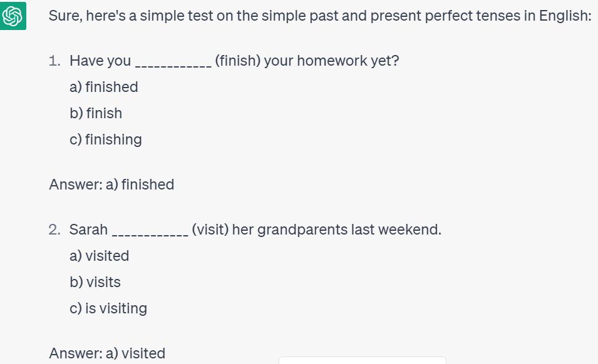
Task: Select option "a) visited" under question 2
Action: 100,256
